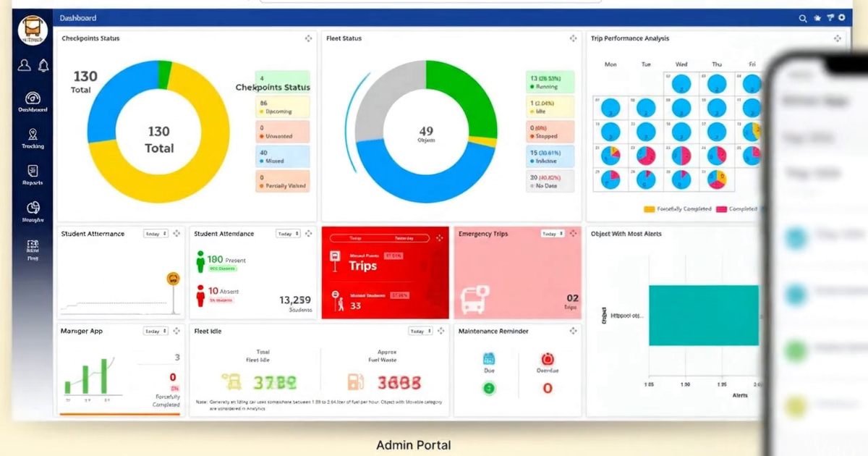Click the green Present person icon
The image size is (868, 456).
click(x=200, y=262)
